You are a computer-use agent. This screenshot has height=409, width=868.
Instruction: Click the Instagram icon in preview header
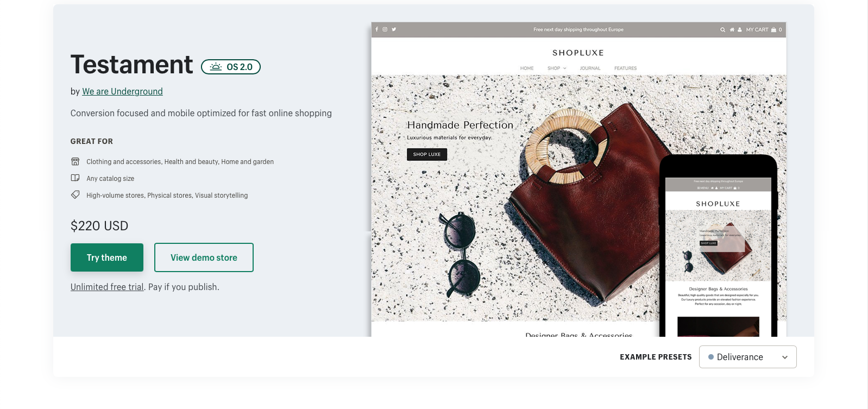(x=385, y=29)
